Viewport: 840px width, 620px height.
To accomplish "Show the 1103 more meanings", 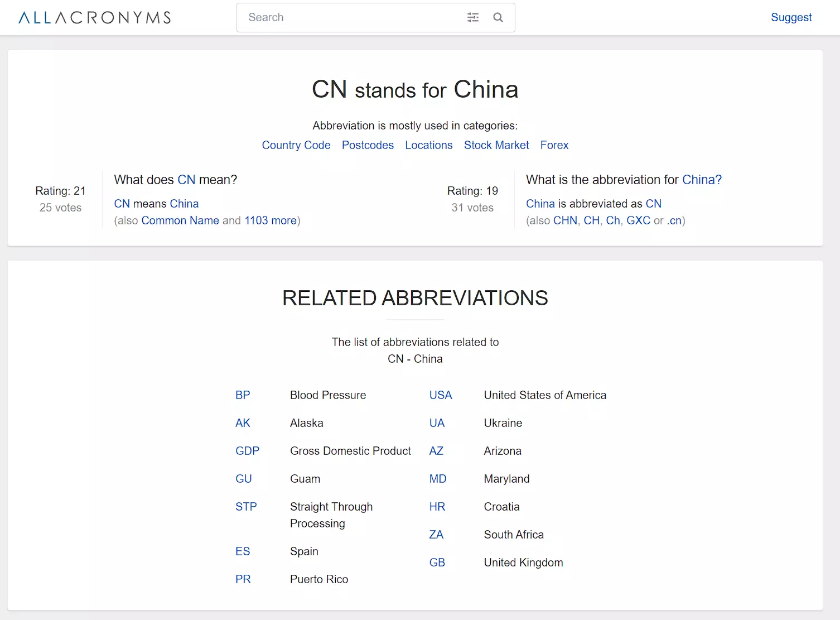I will pos(270,220).
